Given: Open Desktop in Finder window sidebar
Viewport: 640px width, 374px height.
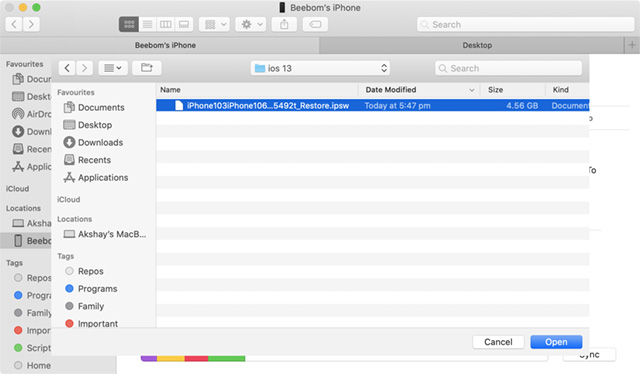Looking at the screenshot, I should pyautogui.click(x=32, y=96).
